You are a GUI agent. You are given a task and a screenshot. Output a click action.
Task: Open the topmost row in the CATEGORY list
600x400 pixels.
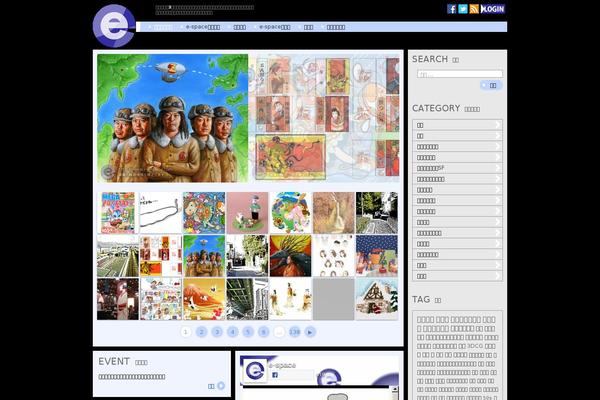[457, 125]
